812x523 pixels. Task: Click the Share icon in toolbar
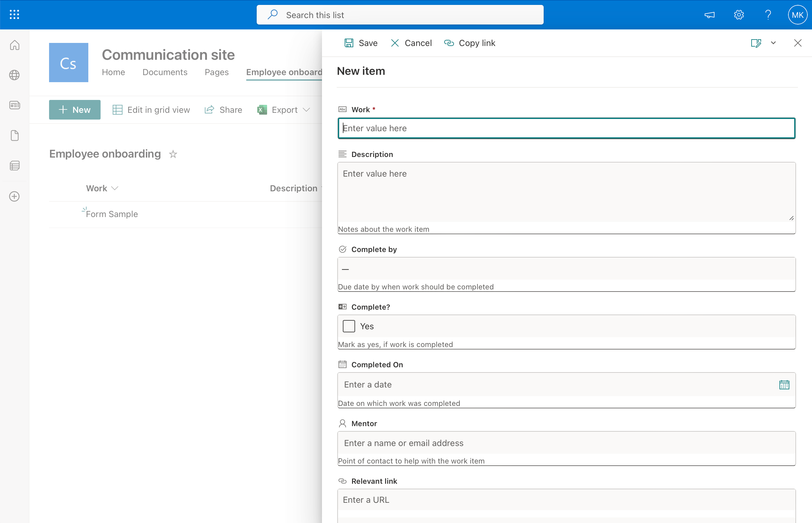click(209, 109)
